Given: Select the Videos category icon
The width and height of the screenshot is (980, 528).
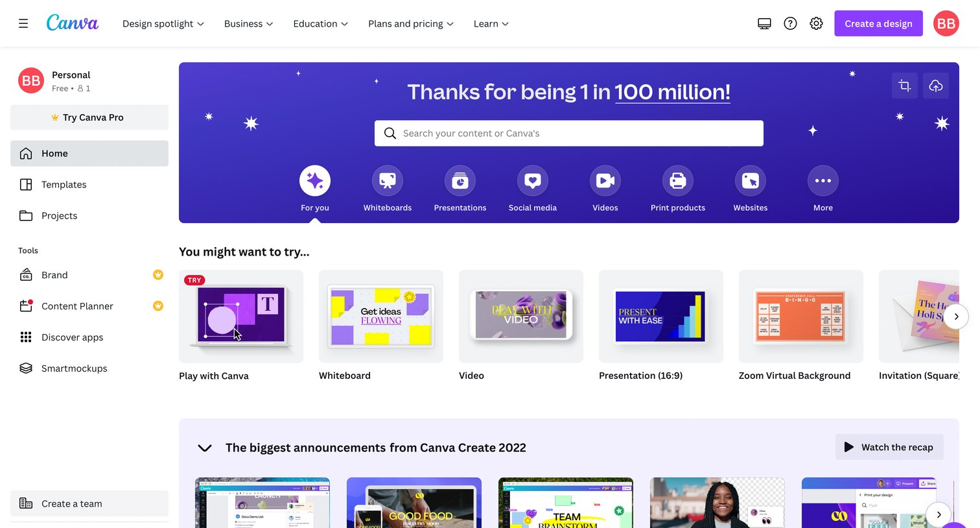Looking at the screenshot, I should coord(605,180).
